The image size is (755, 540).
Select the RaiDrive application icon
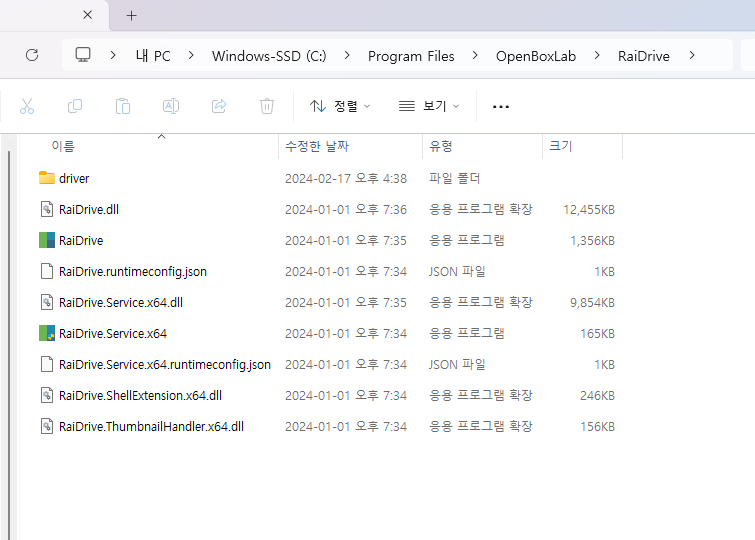[47, 240]
